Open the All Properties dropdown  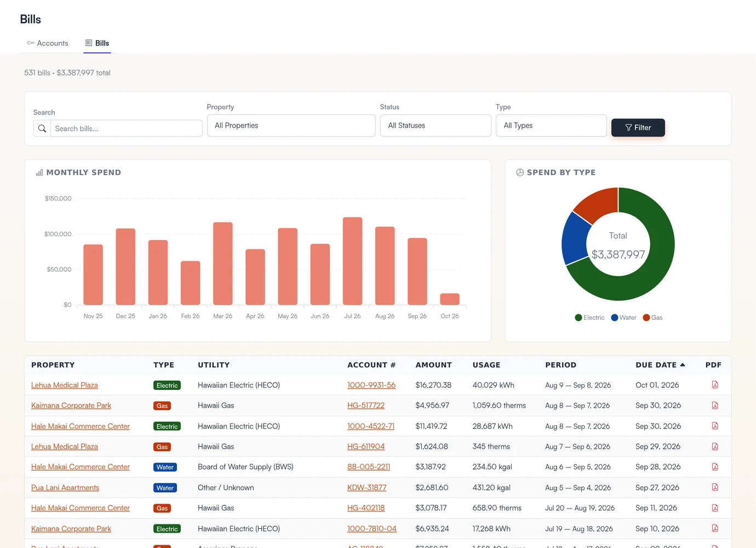pos(291,125)
